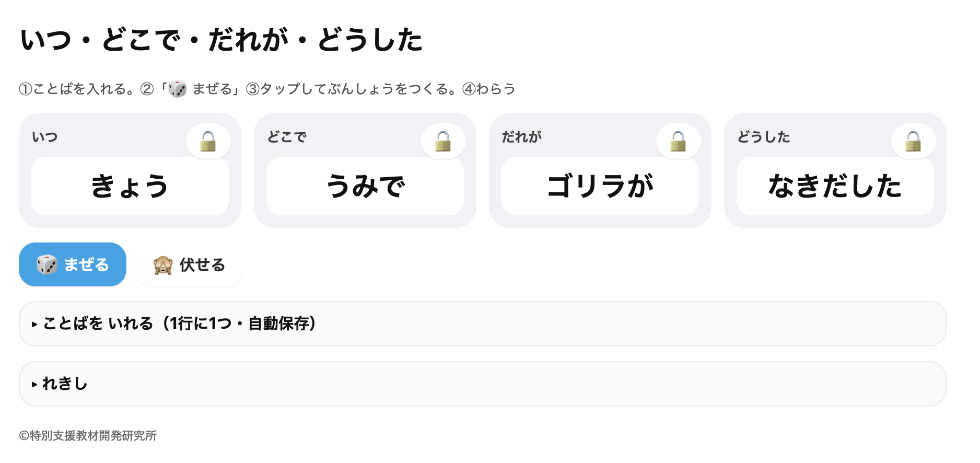Tap the なきだした word card
Viewport: 980px width, 463px height.
pos(835,186)
